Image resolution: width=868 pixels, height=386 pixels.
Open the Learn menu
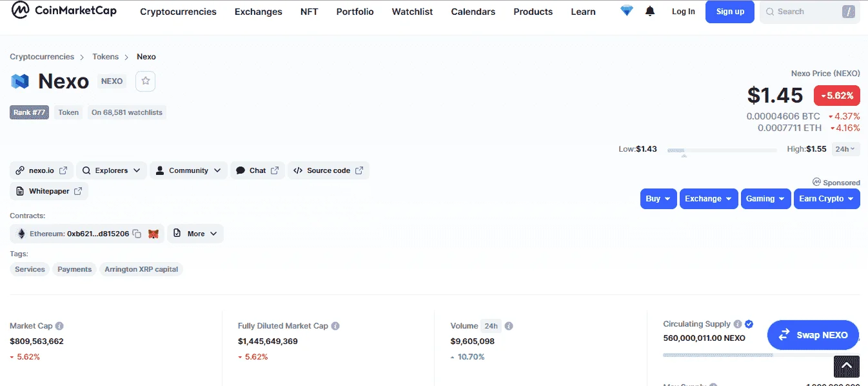[584, 12]
